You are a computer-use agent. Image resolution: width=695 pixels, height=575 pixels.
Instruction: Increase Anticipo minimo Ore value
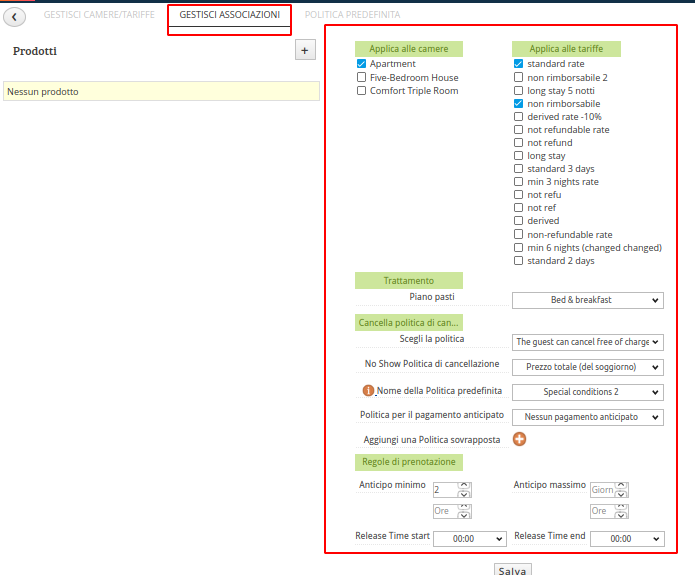pos(464,507)
